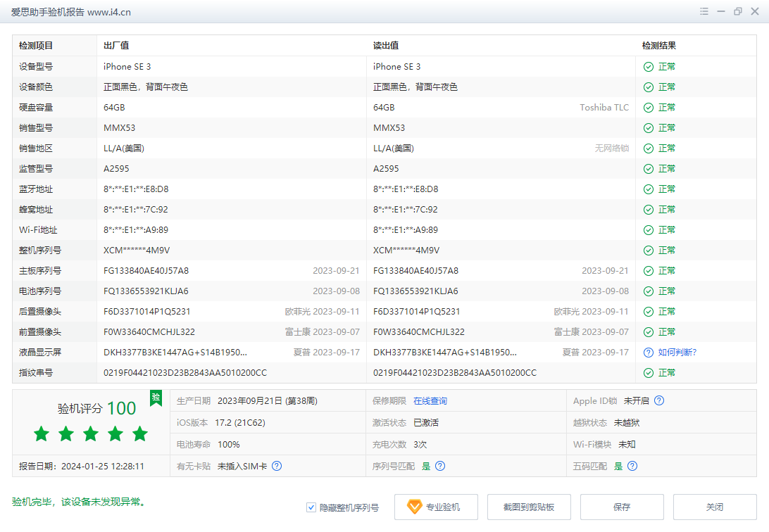Open the title bar menu list icon

(704, 11)
